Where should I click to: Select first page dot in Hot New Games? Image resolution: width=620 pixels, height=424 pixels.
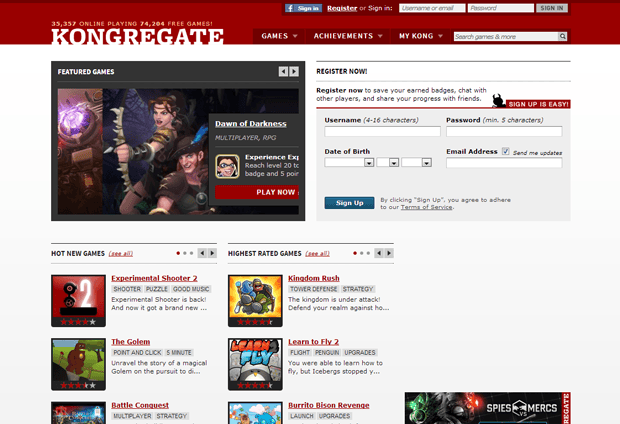click(178, 253)
